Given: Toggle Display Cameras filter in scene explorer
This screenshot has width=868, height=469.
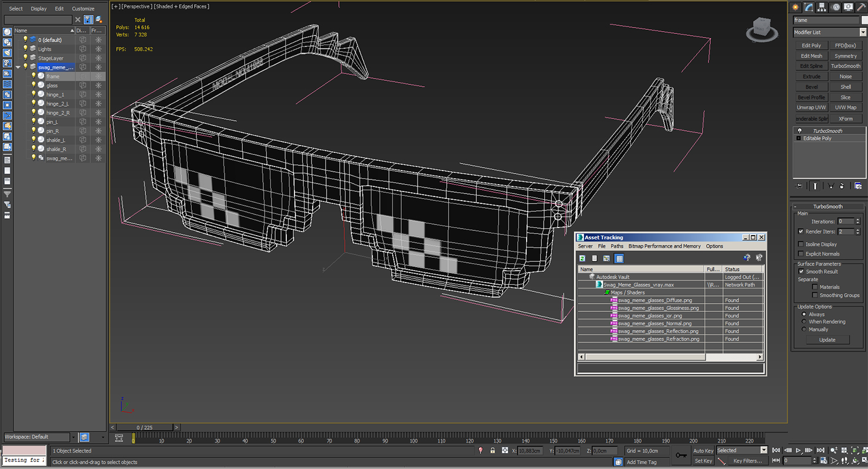Looking at the screenshot, I should click(x=7, y=63).
